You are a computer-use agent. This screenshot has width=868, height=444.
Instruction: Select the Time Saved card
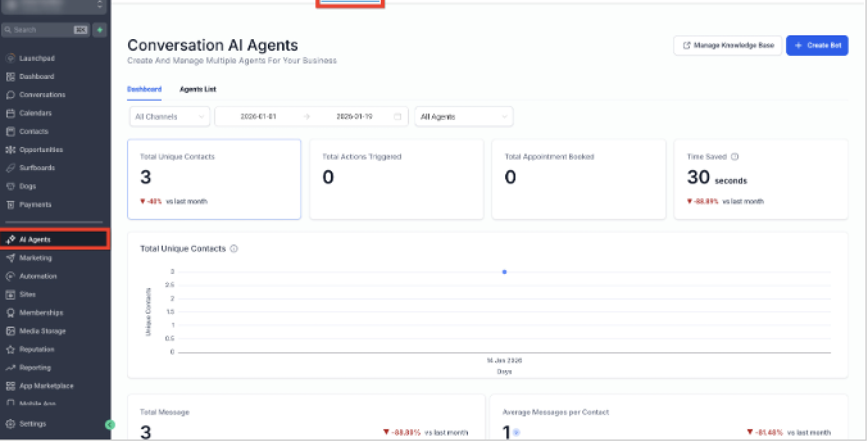point(761,180)
